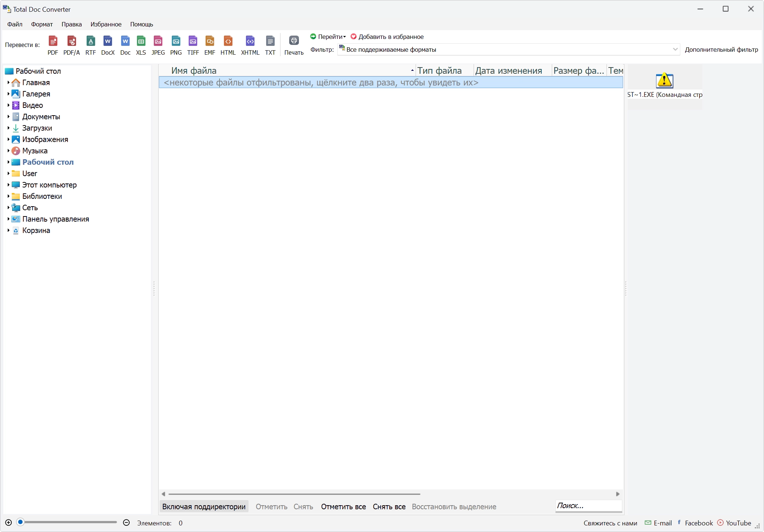Open the Файл menu
Screen dimensions: 764x532
[15, 24]
